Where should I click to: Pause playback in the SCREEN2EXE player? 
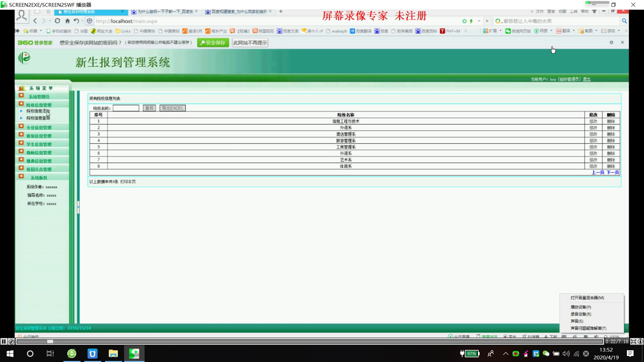pyautogui.click(x=4, y=341)
